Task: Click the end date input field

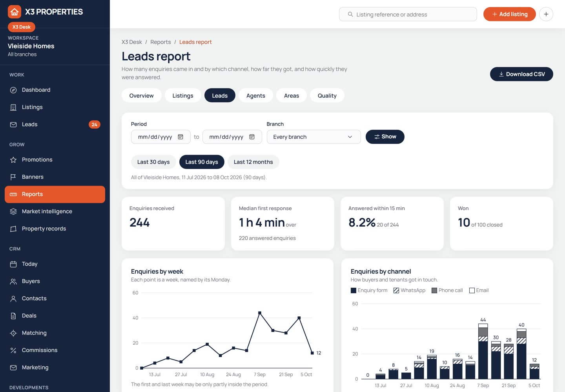Action: coord(232,137)
